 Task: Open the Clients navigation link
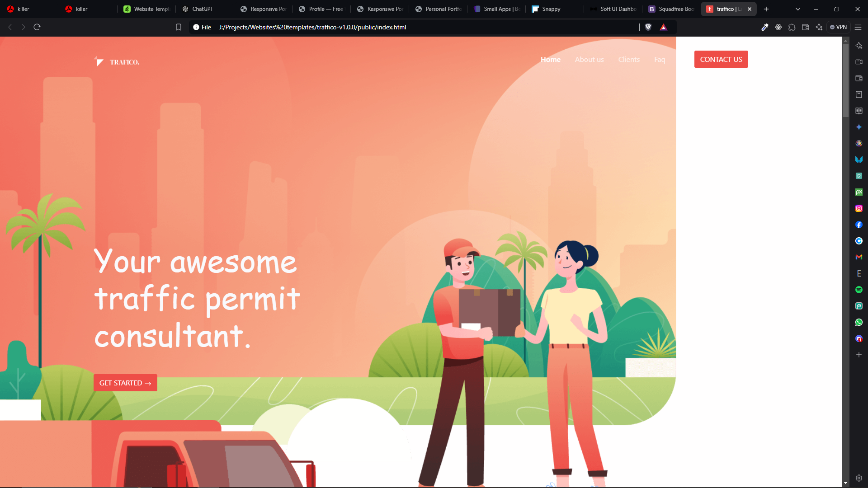coord(629,60)
